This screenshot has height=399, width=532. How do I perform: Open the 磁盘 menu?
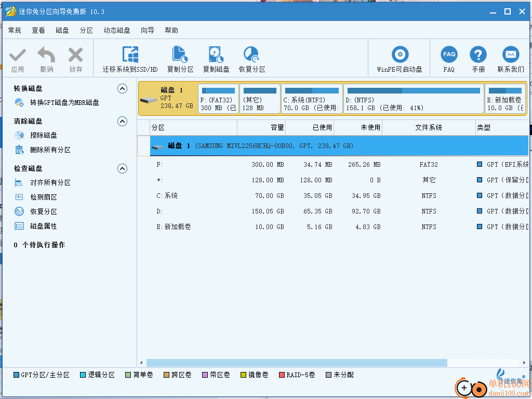point(62,30)
